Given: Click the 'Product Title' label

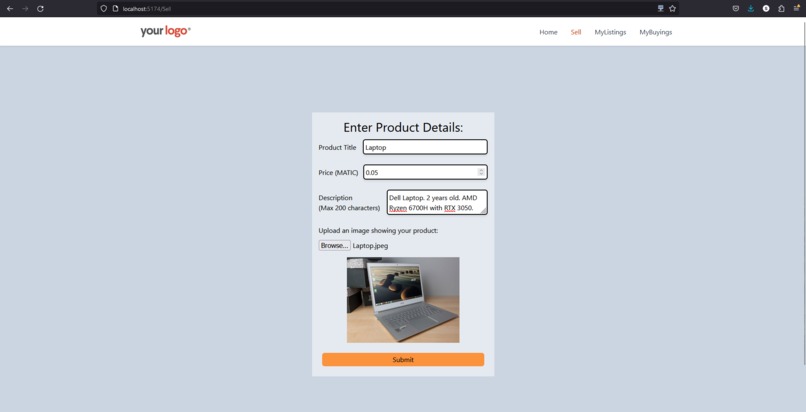Looking at the screenshot, I should [337, 147].
